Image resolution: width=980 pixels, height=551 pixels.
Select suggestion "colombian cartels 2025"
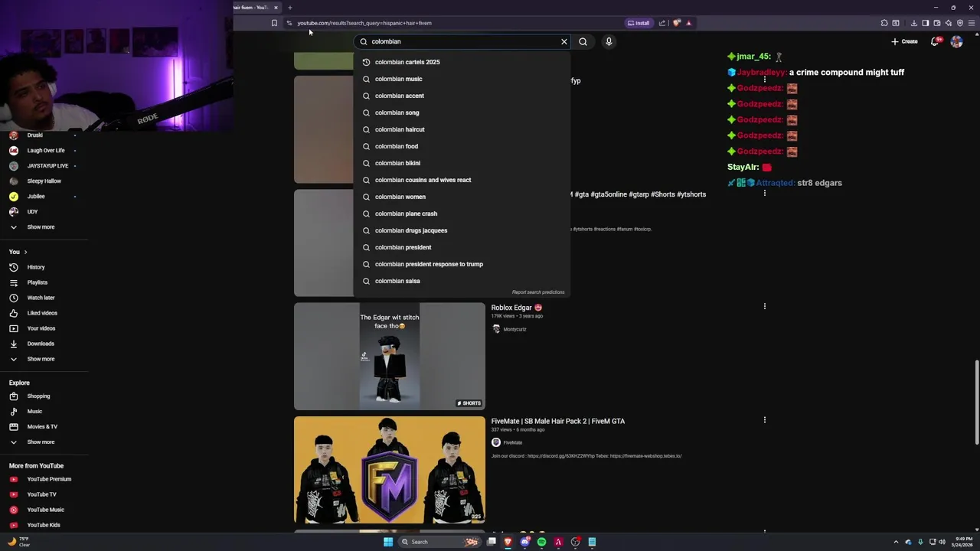[462, 62]
